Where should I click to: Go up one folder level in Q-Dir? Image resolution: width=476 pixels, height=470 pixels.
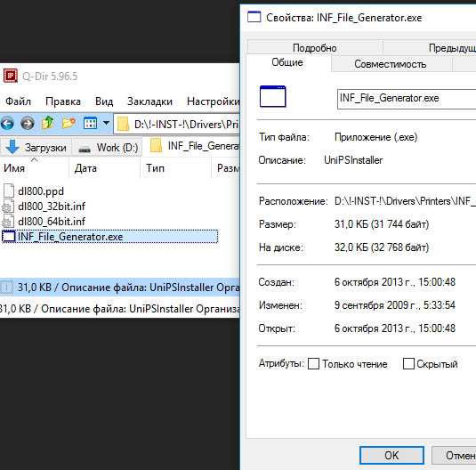pyautogui.click(x=48, y=123)
